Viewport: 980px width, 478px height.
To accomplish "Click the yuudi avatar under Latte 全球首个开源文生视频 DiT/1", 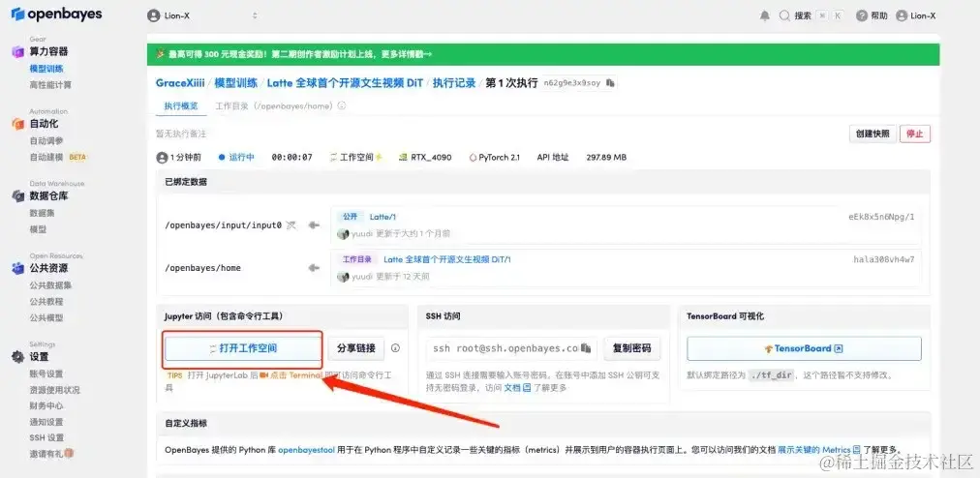I will [x=343, y=276].
